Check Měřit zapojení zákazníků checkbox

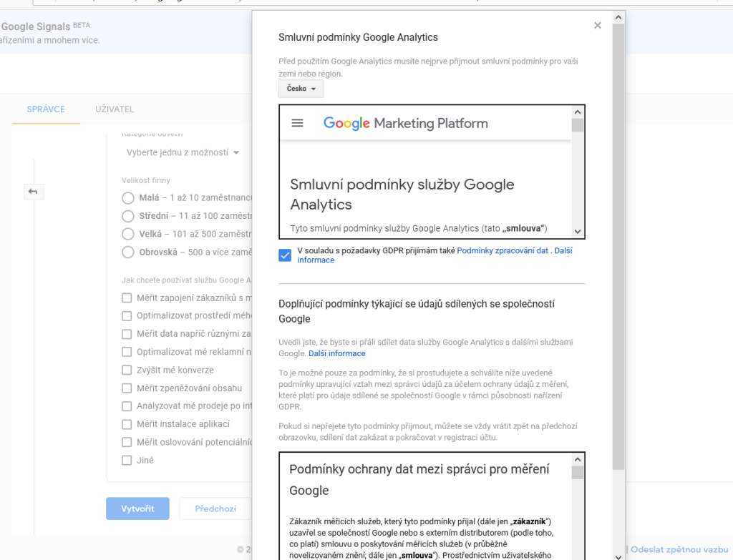pos(127,298)
